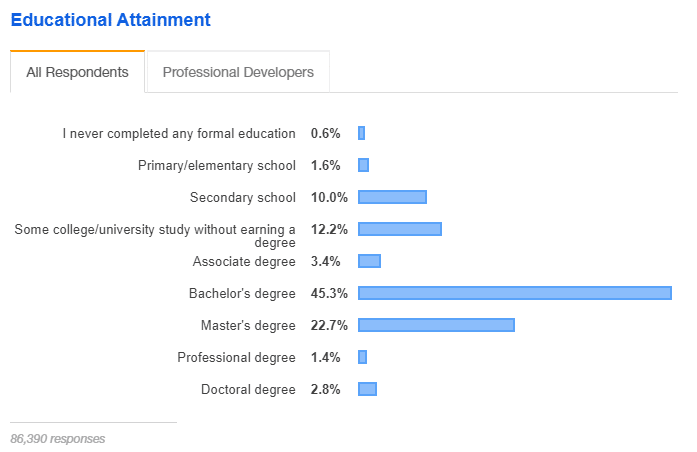This screenshot has height=452, width=697.
Task: Click the never completed formal education bar
Action: [x=361, y=133]
